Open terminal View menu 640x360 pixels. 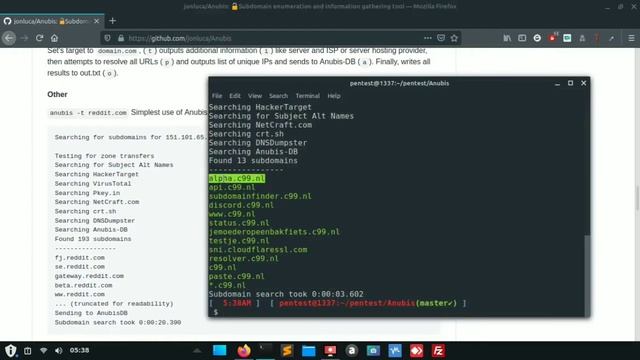[x=255, y=96]
